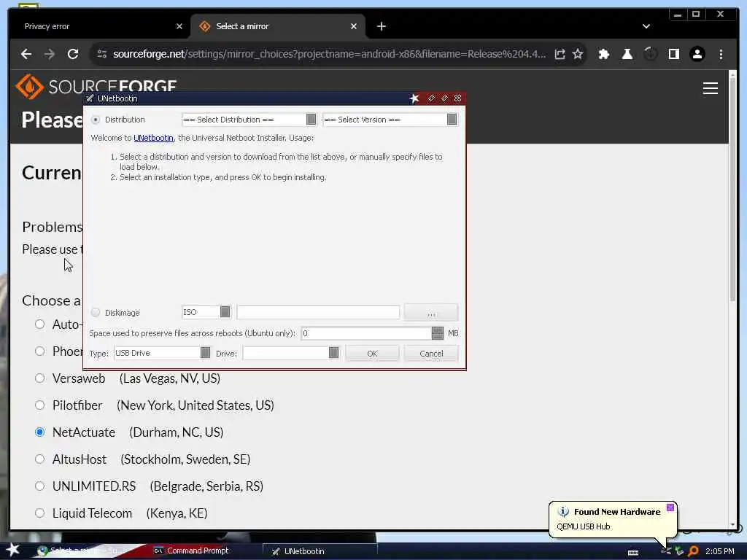Open the USB Drive type dropdown
Viewport: 747px width, 560px height.
click(163, 353)
